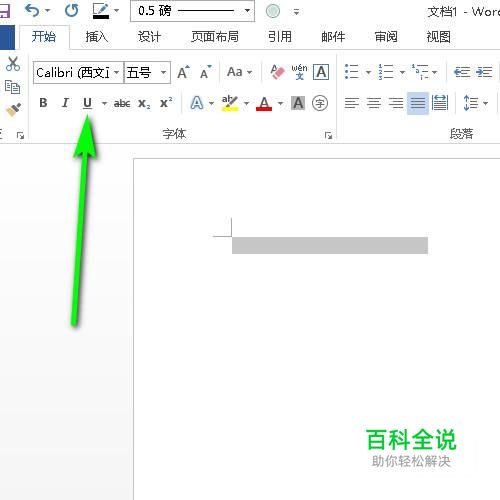Click the text effects outlined A icon
Screen dimensions: 500x500
(x=197, y=103)
